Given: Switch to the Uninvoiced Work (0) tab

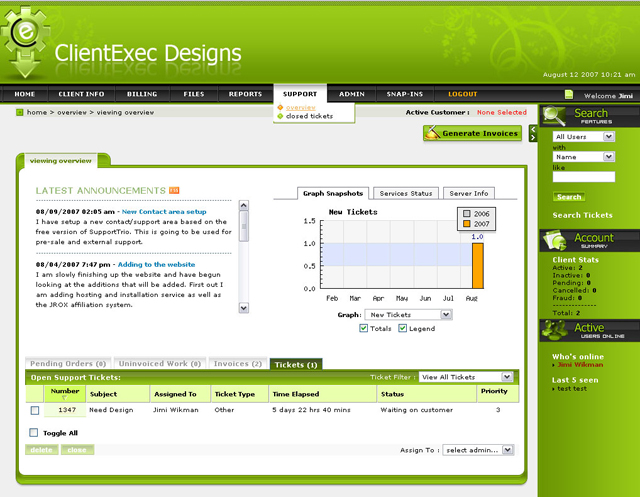Looking at the screenshot, I should coord(160,364).
